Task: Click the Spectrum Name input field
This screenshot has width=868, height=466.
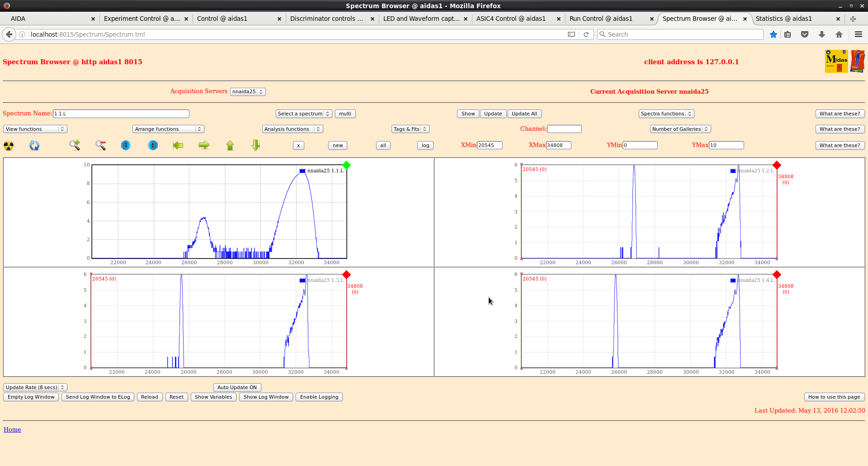Action: tap(121, 114)
